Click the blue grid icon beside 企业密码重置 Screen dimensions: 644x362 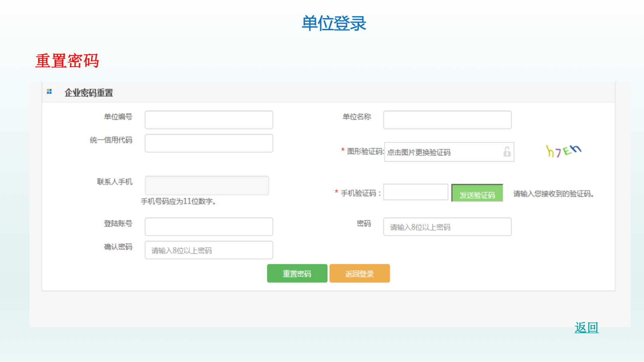point(49,92)
